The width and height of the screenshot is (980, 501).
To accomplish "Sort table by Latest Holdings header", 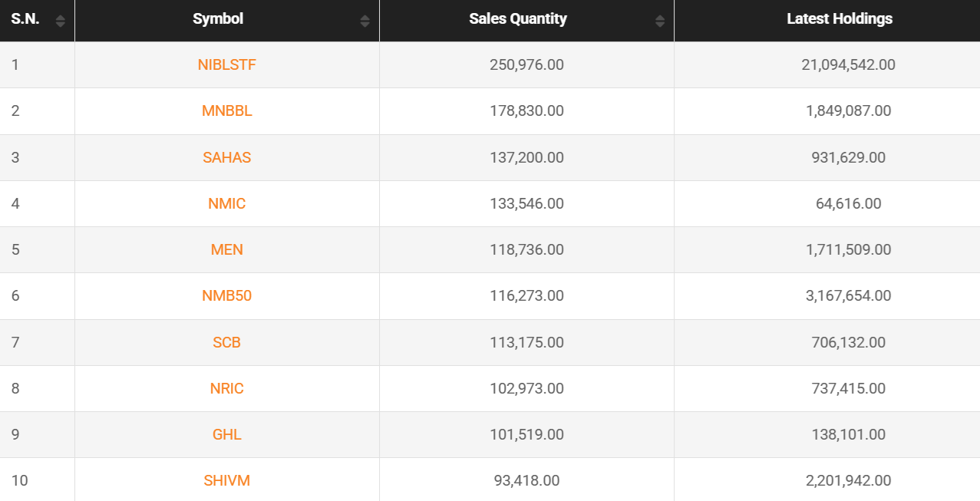I will (x=840, y=19).
